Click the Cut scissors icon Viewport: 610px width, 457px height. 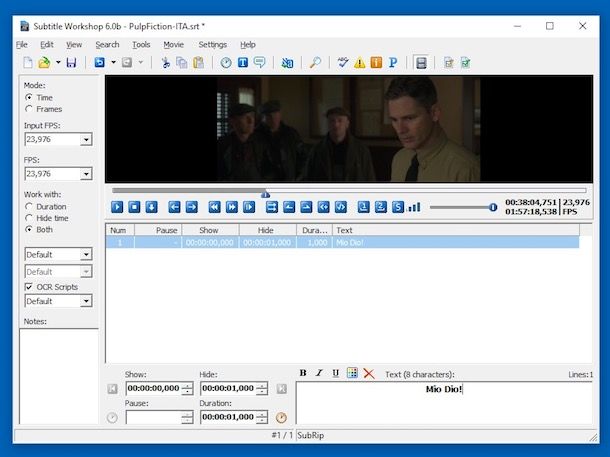click(x=166, y=63)
